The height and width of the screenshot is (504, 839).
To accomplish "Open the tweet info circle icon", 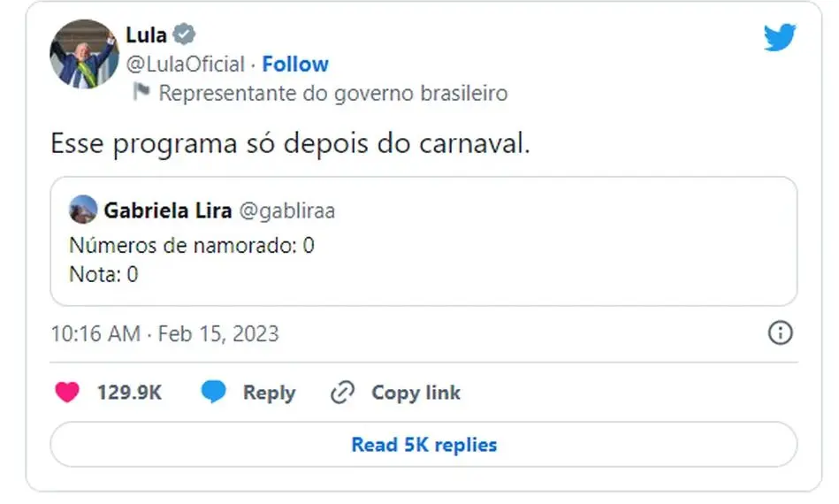I will [781, 332].
